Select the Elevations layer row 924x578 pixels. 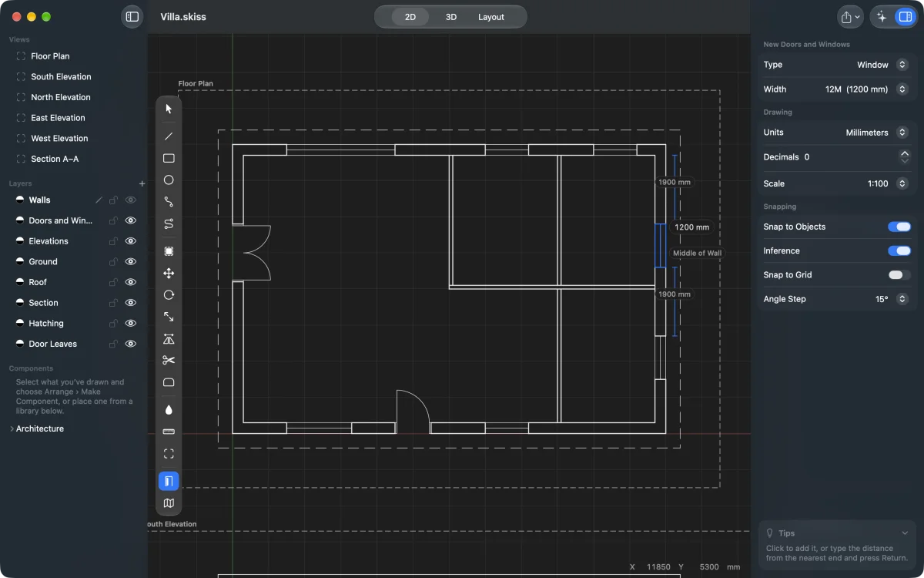coord(73,241)
